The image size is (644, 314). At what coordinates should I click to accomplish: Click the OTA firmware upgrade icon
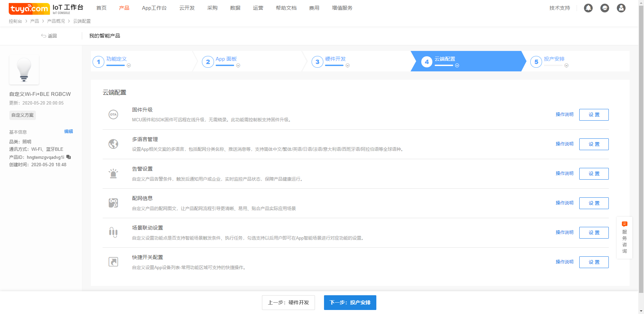point(113,115)
